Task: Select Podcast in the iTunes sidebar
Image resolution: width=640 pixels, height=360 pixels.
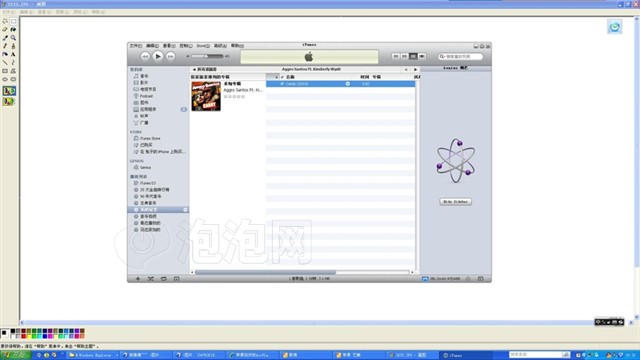Action: 146,96
